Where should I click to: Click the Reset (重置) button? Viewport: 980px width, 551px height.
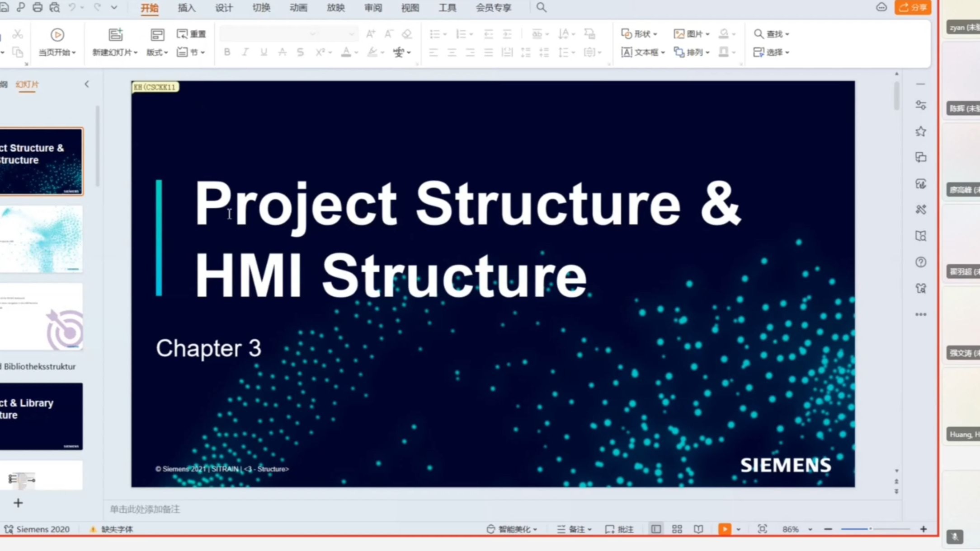tap(191, 34)
